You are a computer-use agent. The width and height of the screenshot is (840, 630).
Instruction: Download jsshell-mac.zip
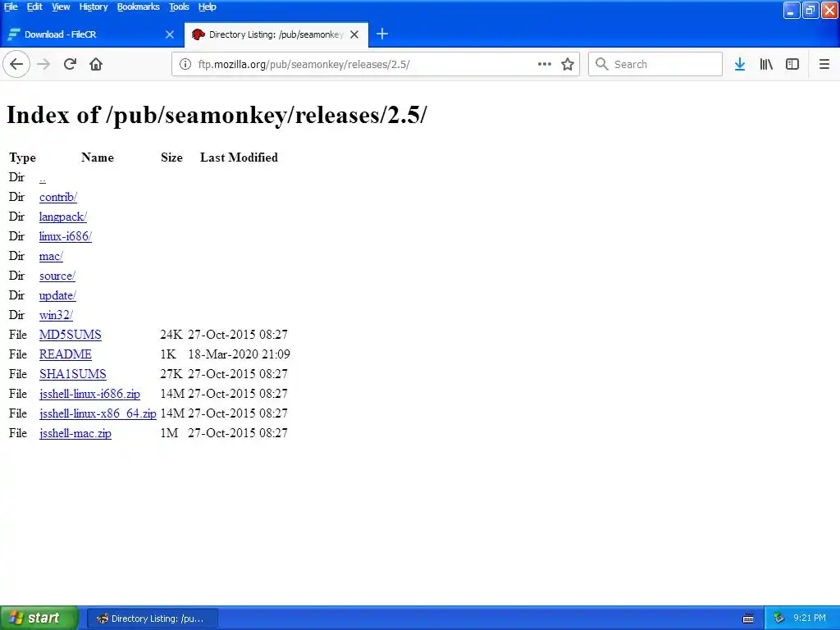point(75,433)
